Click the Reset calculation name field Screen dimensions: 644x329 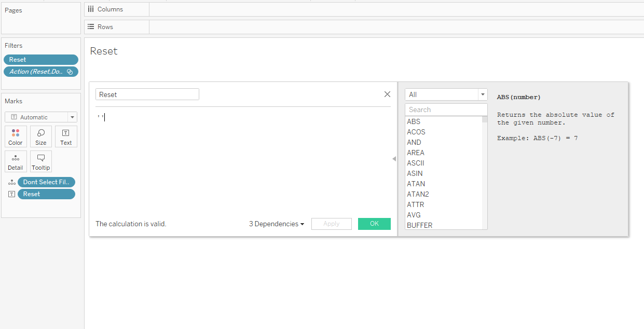[x=147, y=94]
